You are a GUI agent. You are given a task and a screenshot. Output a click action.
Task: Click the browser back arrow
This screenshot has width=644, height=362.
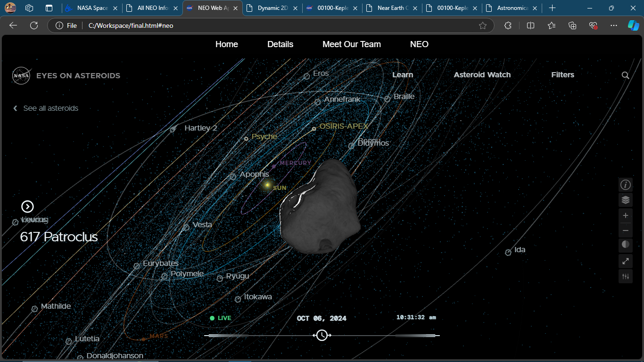point(13,25)
